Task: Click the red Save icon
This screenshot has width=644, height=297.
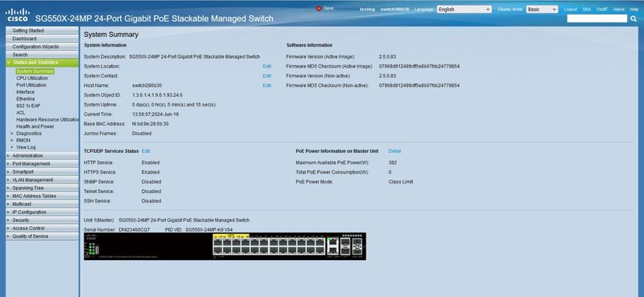Action: click(319, 8)
